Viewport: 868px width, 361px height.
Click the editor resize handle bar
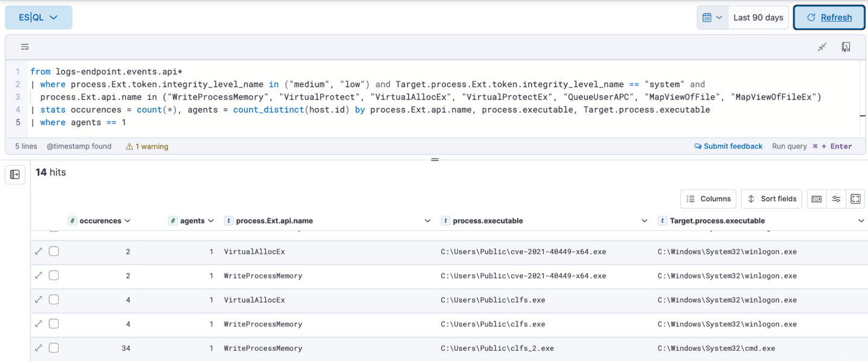(x=435, y=160)
